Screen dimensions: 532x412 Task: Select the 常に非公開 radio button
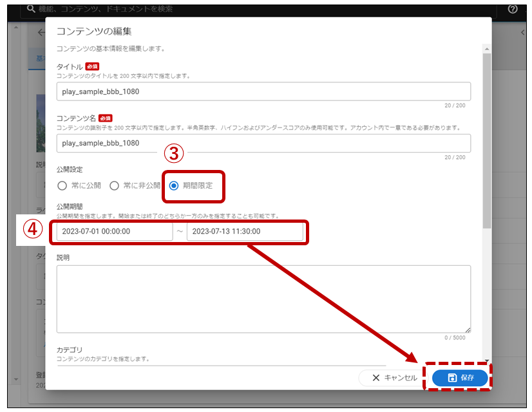(115, 186)
